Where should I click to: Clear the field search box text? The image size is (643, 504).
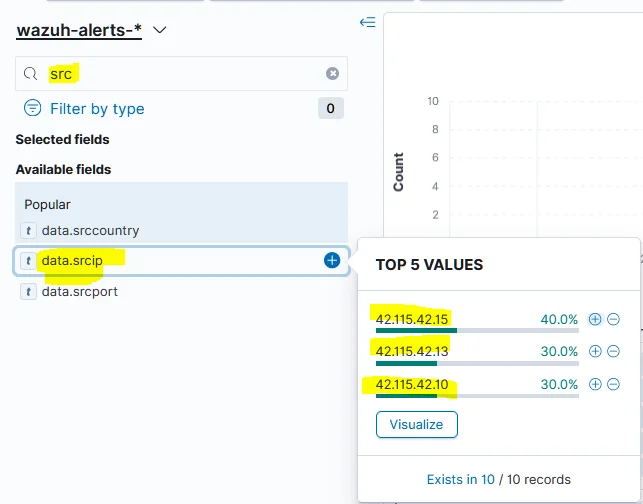point(332,73)
